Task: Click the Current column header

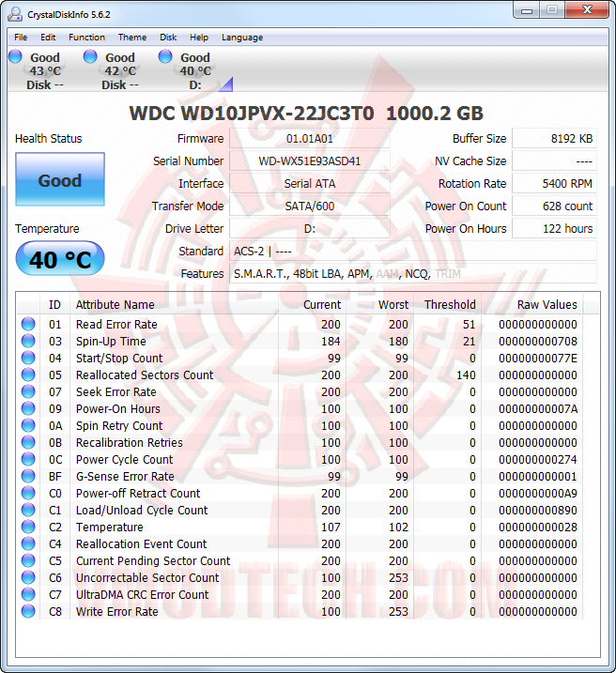Action: pos(312,305)
